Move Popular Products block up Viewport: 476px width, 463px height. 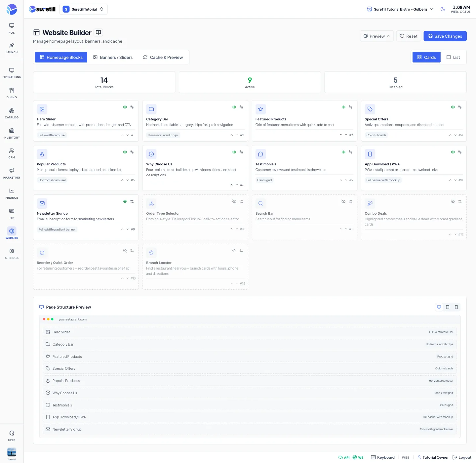122,180
